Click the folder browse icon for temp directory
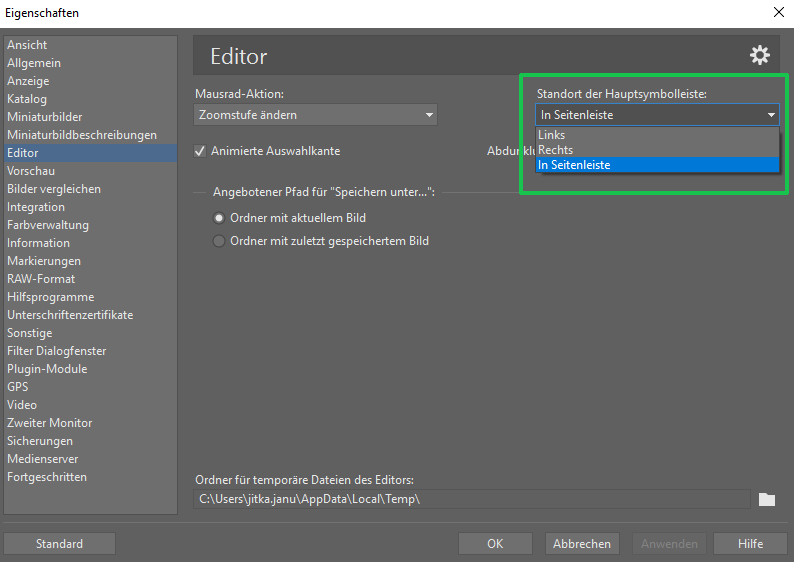Image resolution: width=794 pixels, height=562 pixels. [767, 499]
